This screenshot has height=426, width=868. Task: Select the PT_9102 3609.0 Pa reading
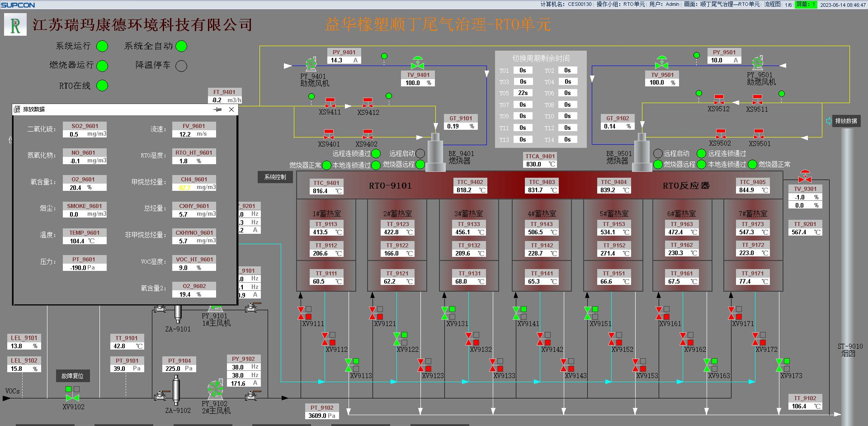322,416
